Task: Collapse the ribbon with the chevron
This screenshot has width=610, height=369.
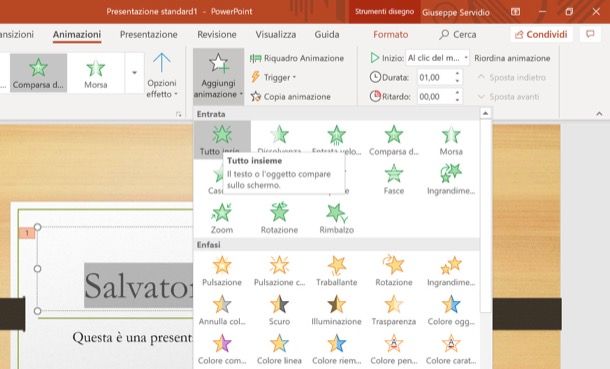Action: 599,114
